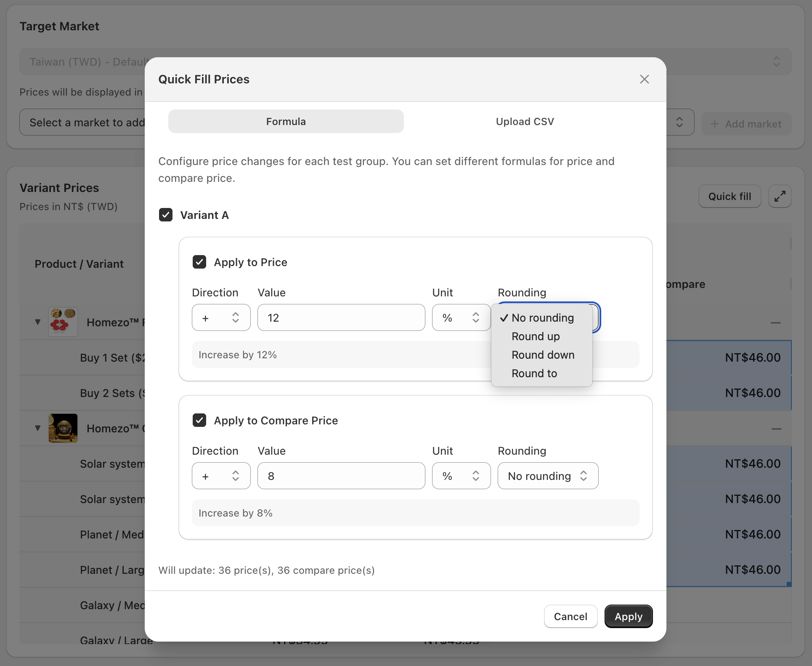Open the Compare Price Unit percent dropdown
The height and width of the screenshot is (666, 812).
click(x=461, y=476)
